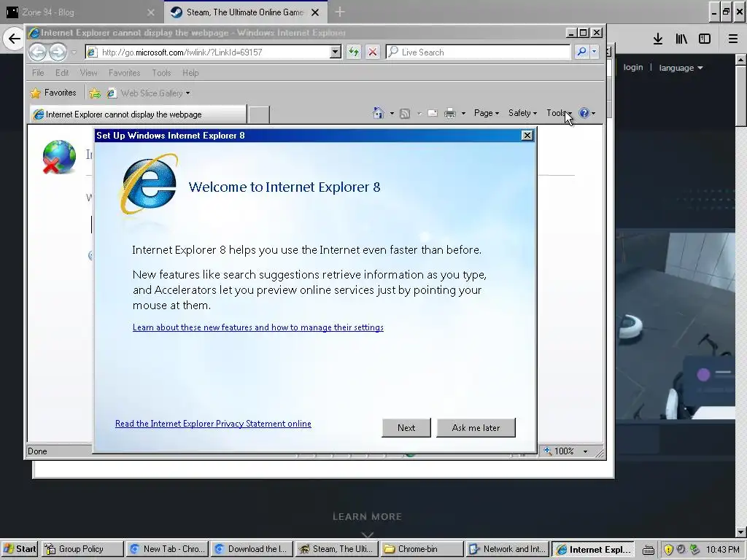
Task: Open Firefox hamburger menu
Action: pyautogui.click(x=733, y=39)
